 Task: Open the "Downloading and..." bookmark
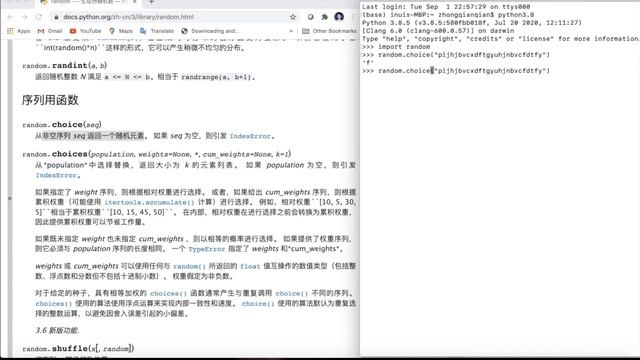point(210,31)
